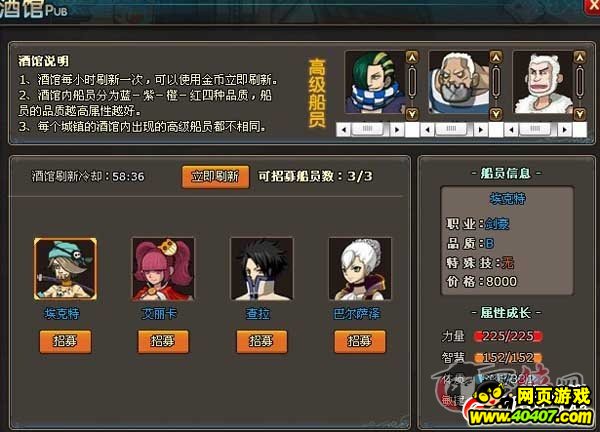Click 立即刷新 to refresh the pub
Screen dimensions: 600x432
(x=215, y=176)
